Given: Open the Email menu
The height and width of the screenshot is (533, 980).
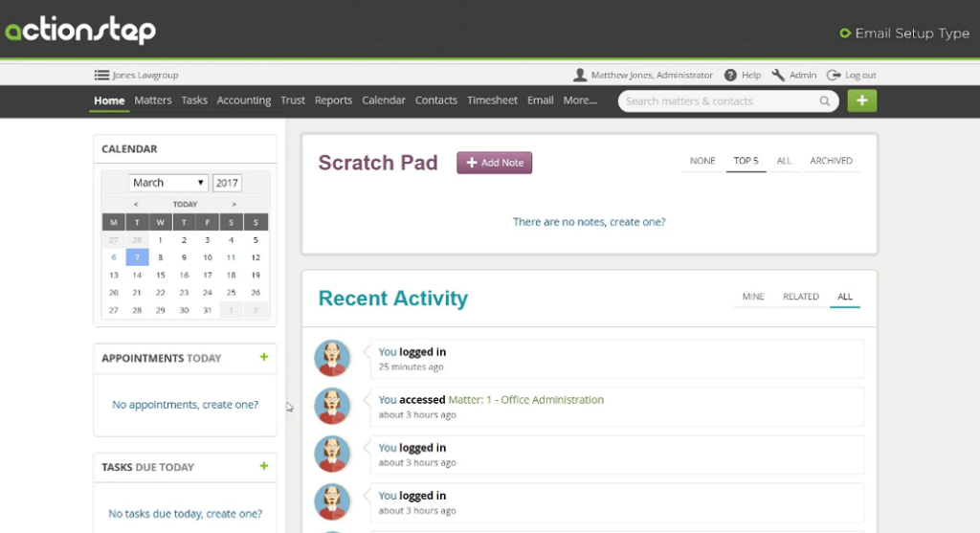Looking at the screenshot, I should [x=540, y=100].
